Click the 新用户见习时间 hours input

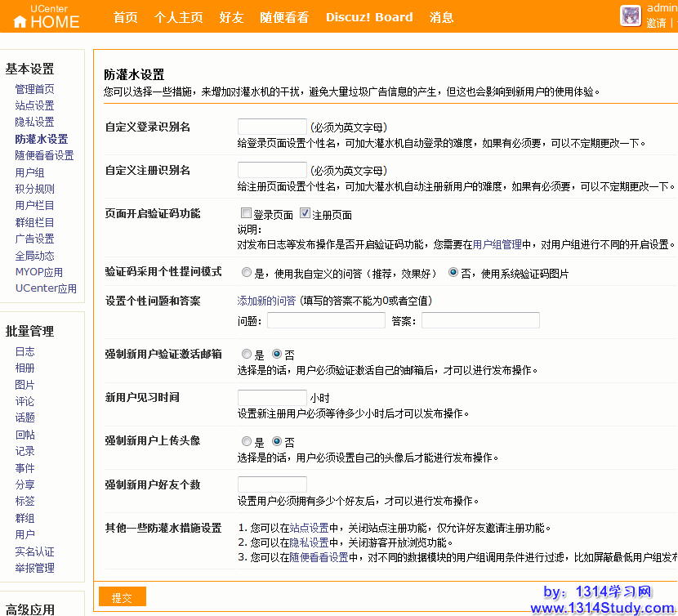[272, 398]
